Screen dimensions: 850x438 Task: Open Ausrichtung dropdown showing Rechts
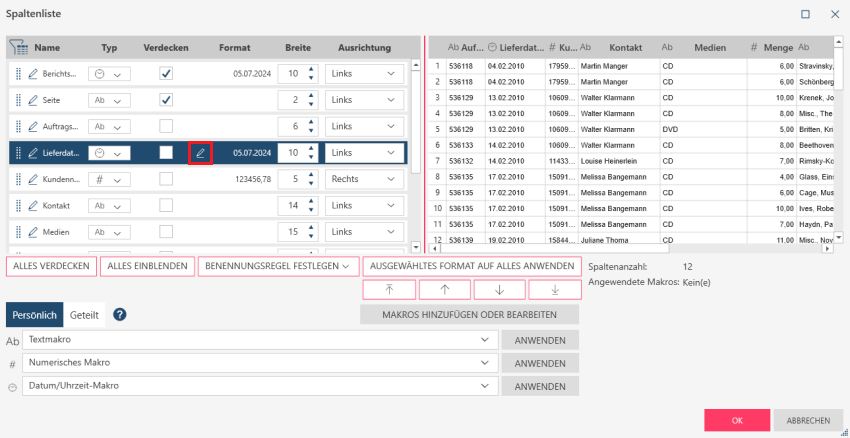pyautogui.click(x=364, y=179)
